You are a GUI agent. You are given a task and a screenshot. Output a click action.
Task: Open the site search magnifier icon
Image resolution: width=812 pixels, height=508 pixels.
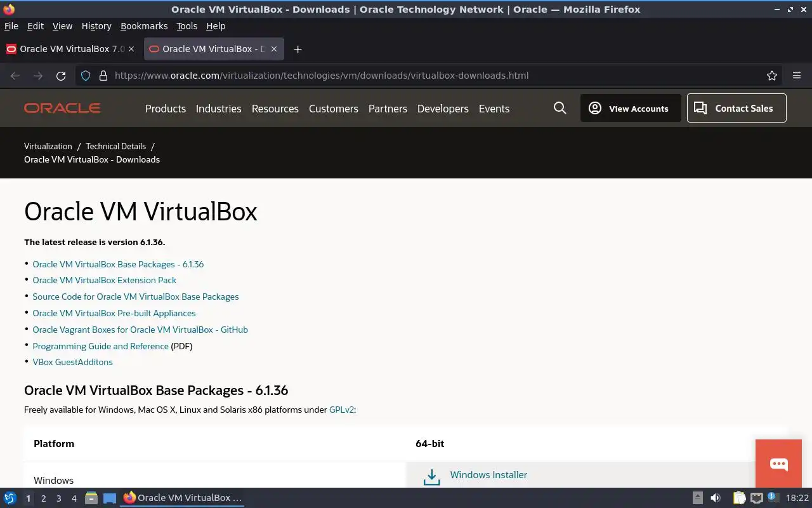pos(560,108)
